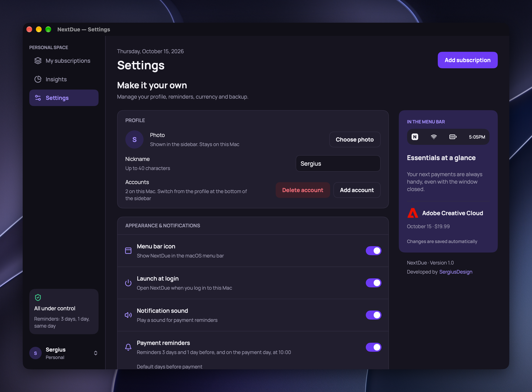
Task: Click the 5:05PM time in preview
Action: (477, 137)
